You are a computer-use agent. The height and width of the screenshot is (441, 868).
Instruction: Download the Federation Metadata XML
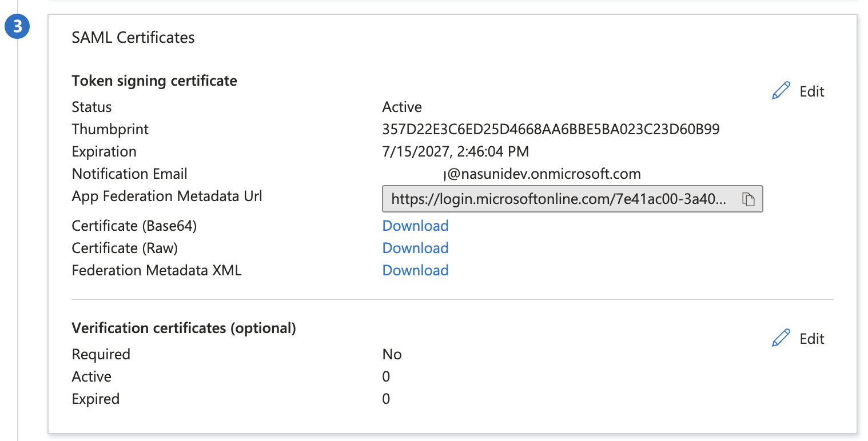pyautogui.click(x=415, y=270)
